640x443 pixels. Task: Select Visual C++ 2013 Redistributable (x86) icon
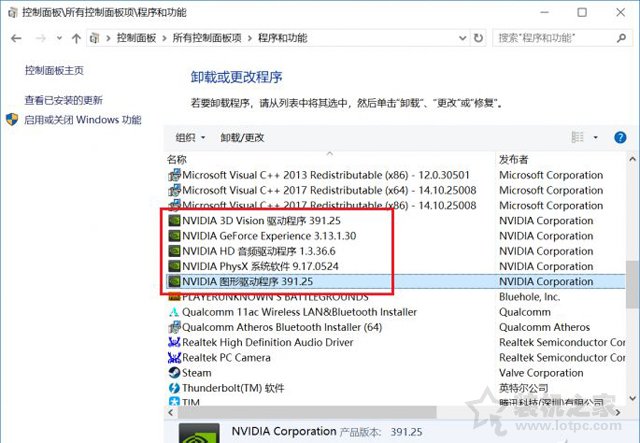point(174,175)
